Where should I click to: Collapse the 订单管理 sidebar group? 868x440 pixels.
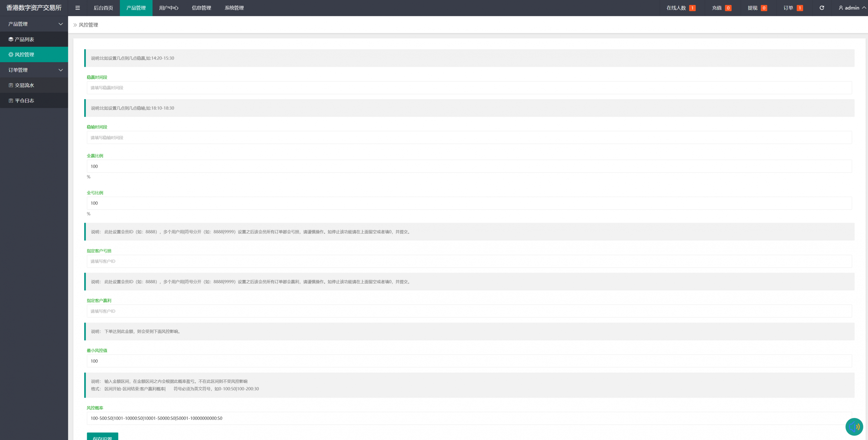pyautogui.click(x=34, y=70)
